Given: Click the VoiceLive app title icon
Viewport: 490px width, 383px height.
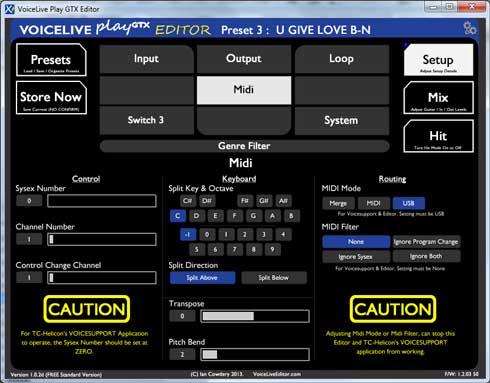Looking at the screenshot, I should tap(10, 9).
